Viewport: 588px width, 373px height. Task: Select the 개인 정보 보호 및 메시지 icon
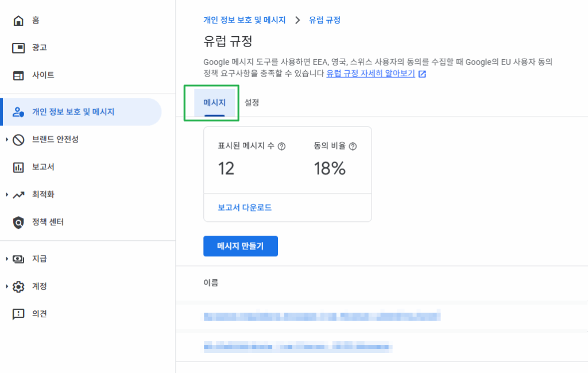18,111
